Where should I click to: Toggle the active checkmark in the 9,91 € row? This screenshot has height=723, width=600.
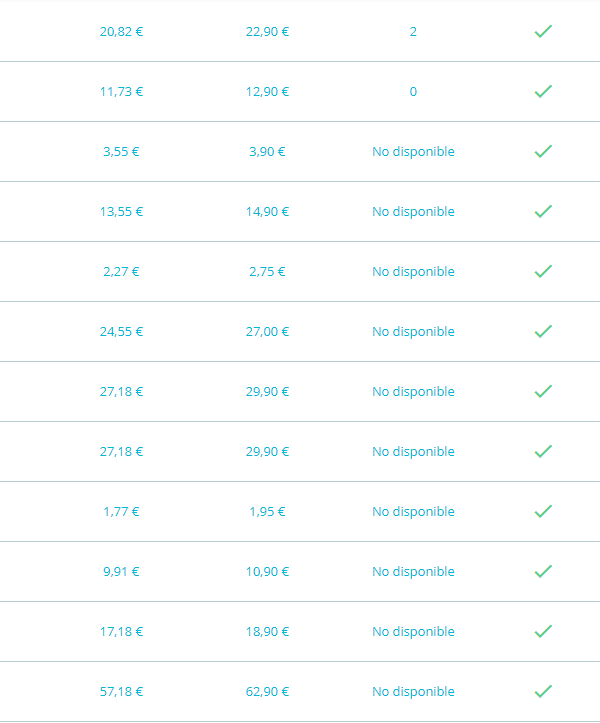click(x=543, y=571)
